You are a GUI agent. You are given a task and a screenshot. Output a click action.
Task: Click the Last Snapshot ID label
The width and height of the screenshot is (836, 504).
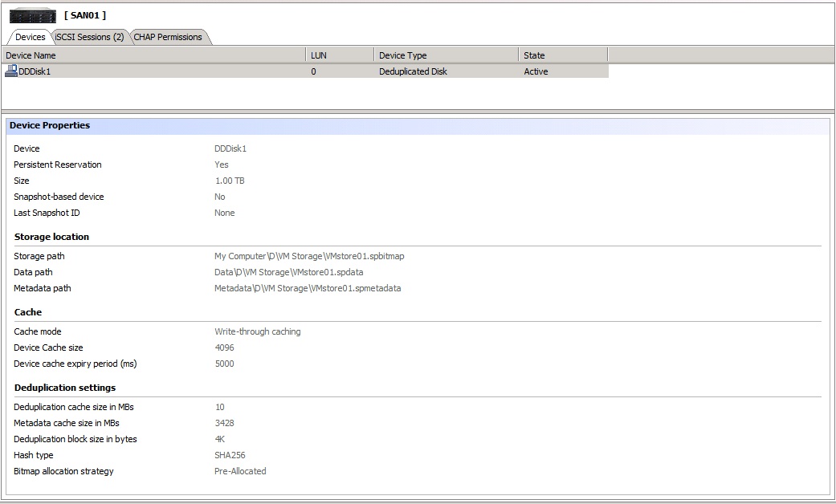pos(47,213)
